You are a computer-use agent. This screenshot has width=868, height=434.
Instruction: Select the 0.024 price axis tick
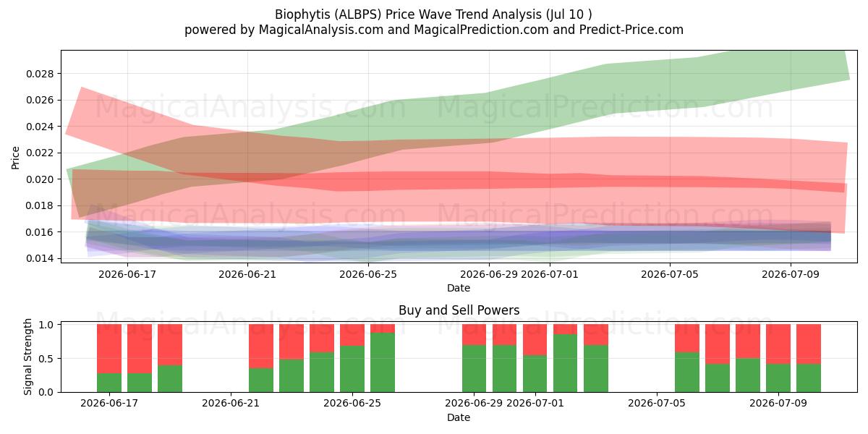pyautogui.click(x=41, y=127)
